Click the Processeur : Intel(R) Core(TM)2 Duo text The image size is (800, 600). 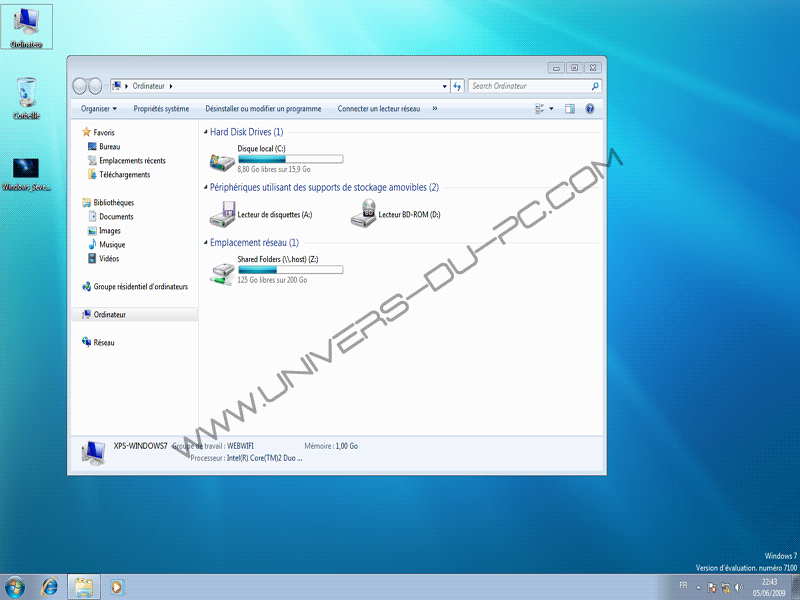[x=246, y=458]
